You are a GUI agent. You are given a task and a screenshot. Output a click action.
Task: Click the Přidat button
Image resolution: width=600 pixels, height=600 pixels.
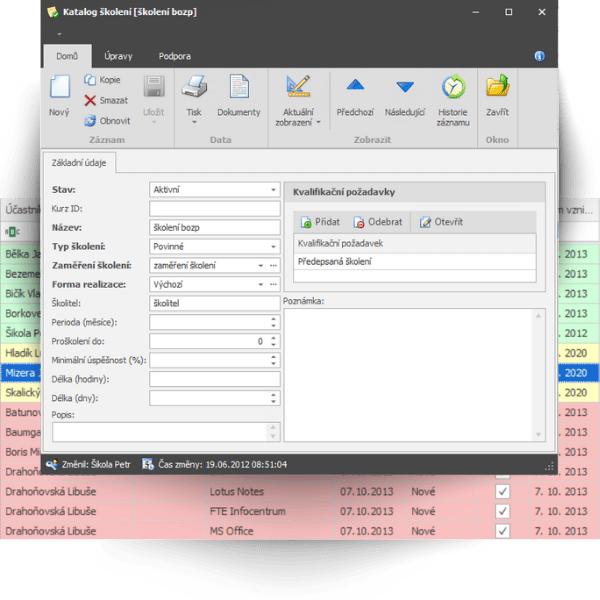coord(320,222)
